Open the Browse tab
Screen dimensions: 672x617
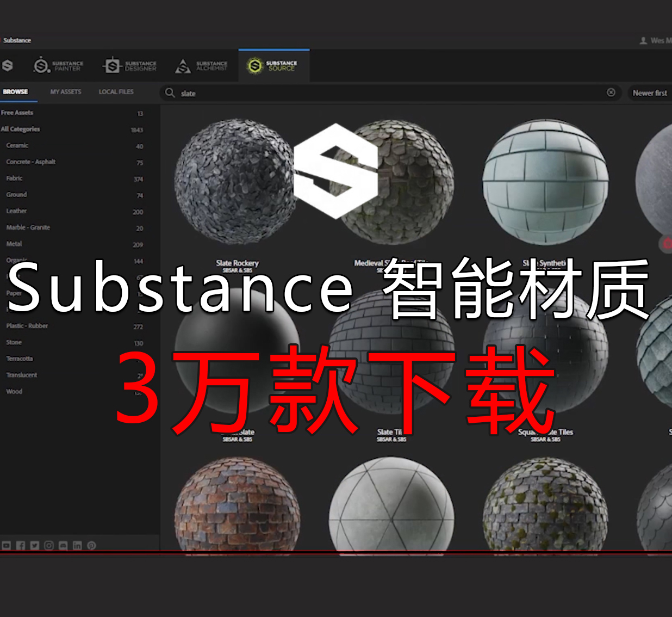15,92
